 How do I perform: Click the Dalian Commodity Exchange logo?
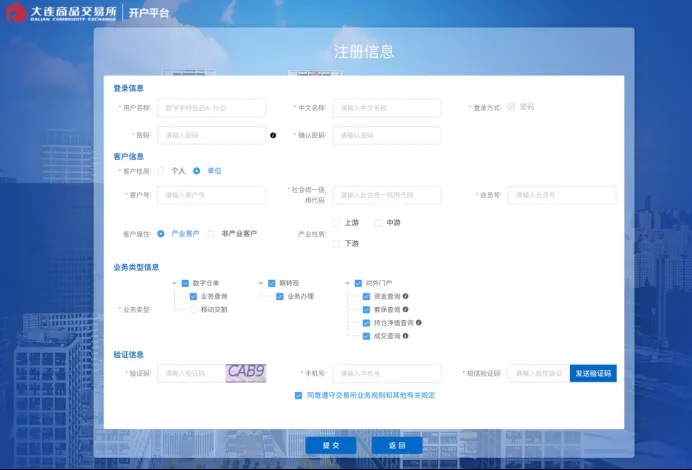click(60, 13)
